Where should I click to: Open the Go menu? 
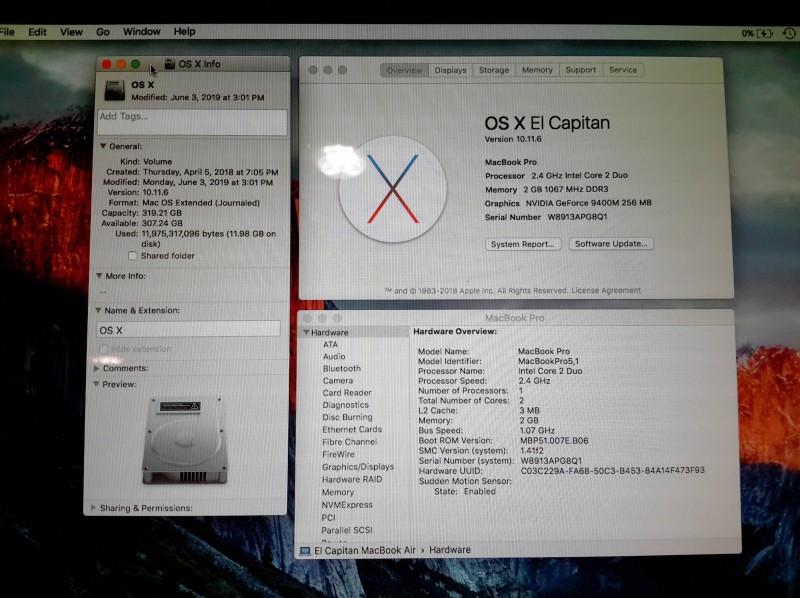coord(103,32)
